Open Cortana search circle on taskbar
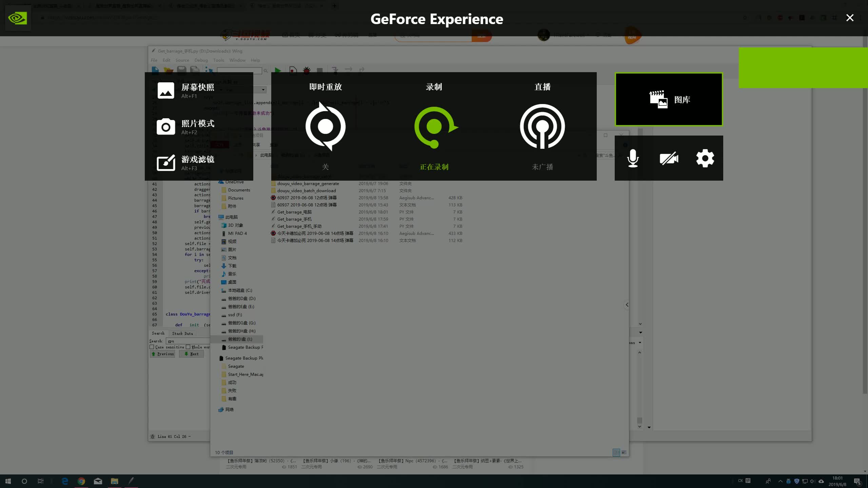This screenshot has width=868, height=488. tap(24, 481)
